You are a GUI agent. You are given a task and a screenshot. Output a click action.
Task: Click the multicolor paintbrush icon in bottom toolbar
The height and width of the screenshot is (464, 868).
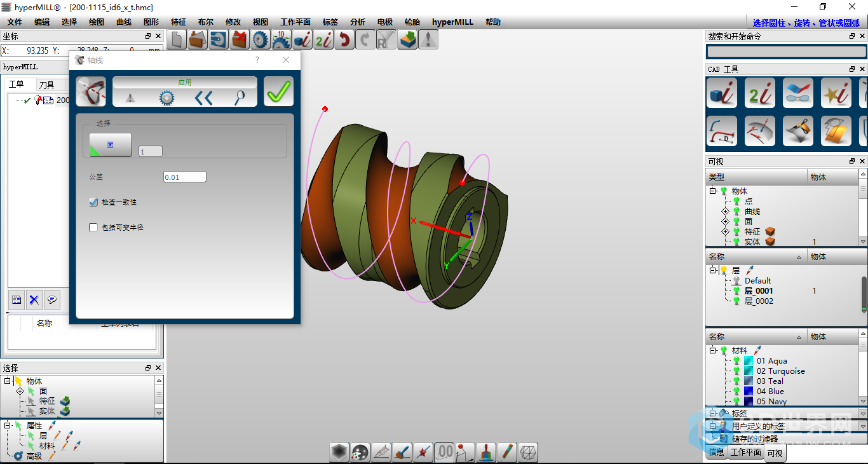pos(486,453)
